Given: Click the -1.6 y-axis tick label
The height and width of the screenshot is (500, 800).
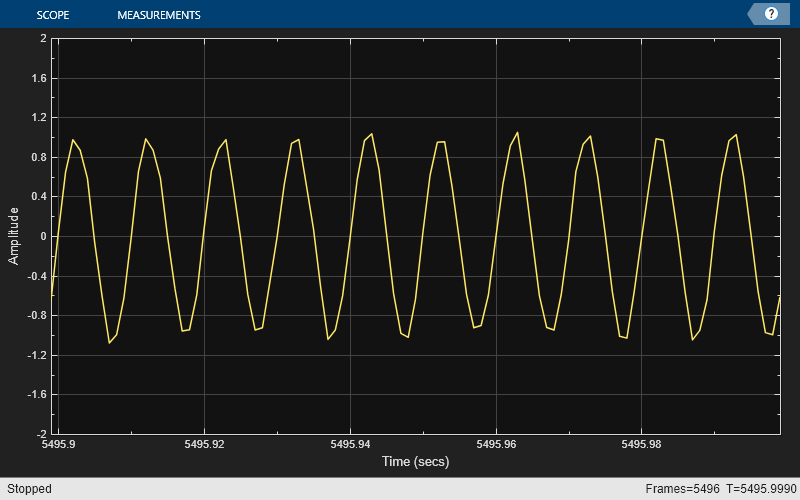Looking at the screenshot, I should click(x=37, y=394).
